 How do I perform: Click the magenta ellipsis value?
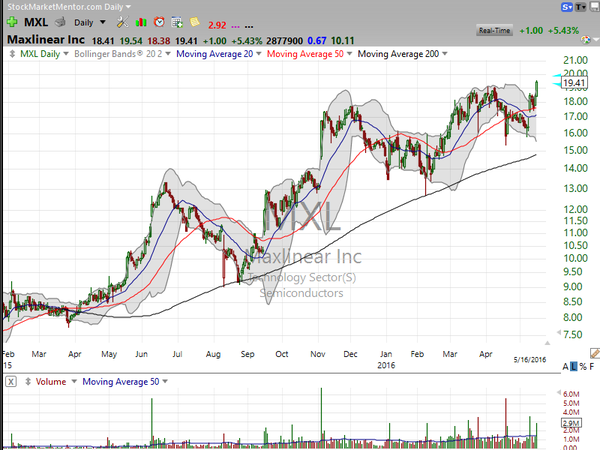click(235, 26)
